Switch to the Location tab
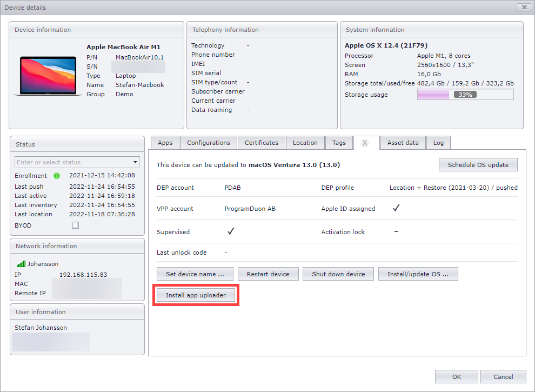The width and height of the screenshot is (535, 392). (x=305, y=143)
